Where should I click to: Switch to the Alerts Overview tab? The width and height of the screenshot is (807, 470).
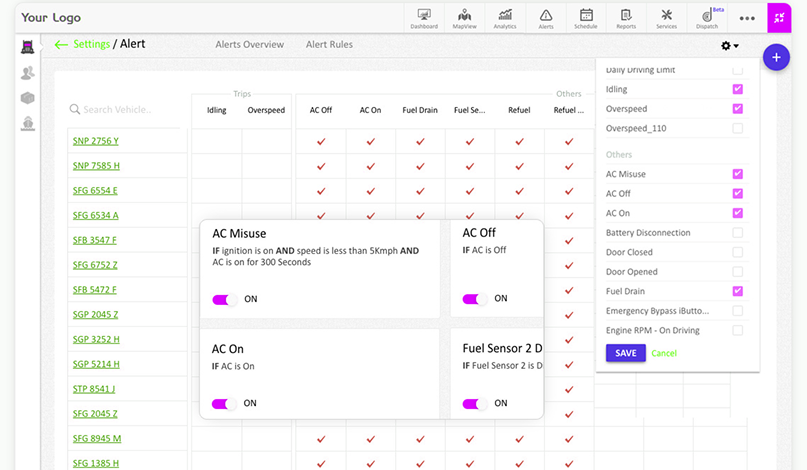[x=250, y=45]
